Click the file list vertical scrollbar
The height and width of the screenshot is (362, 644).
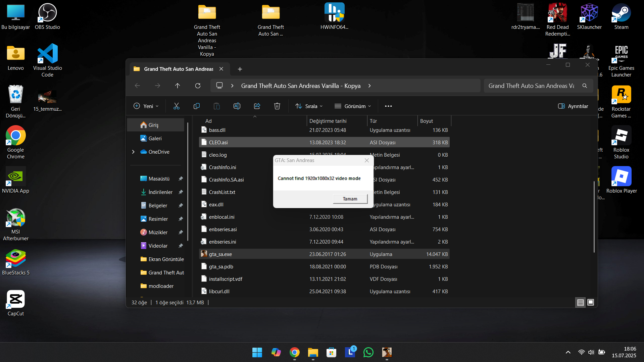pos(594,217)
